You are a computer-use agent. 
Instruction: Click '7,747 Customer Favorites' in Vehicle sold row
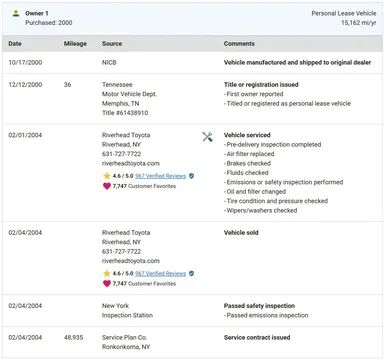pos(144,284)
